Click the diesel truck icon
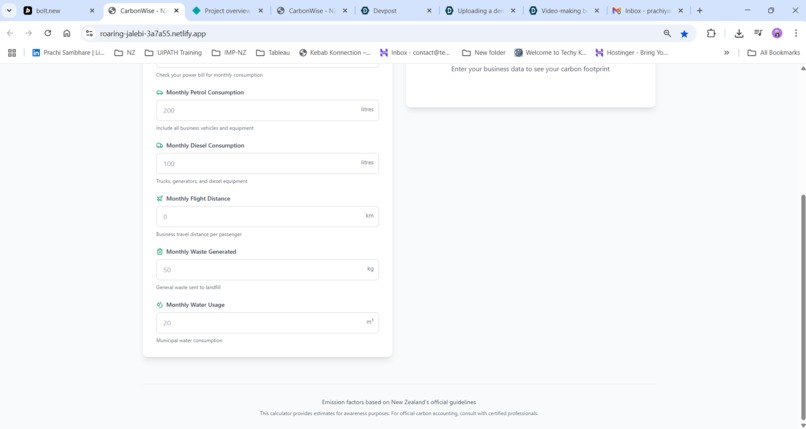 pyautogui.click(x=159, y=145)
